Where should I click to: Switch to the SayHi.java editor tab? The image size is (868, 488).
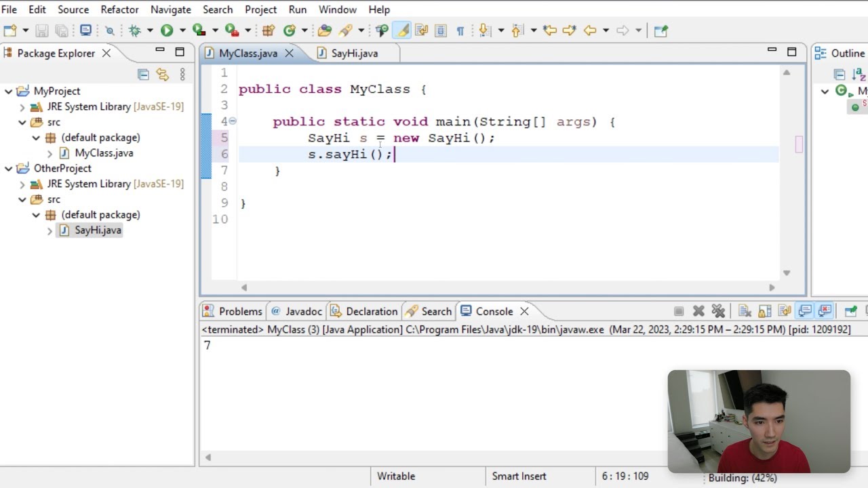[x=355, y=53]
